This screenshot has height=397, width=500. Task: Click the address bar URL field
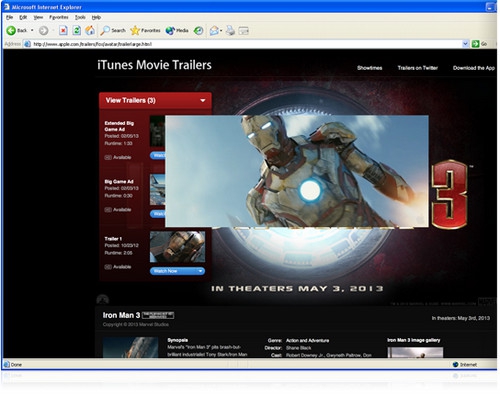tap(247, 44)
